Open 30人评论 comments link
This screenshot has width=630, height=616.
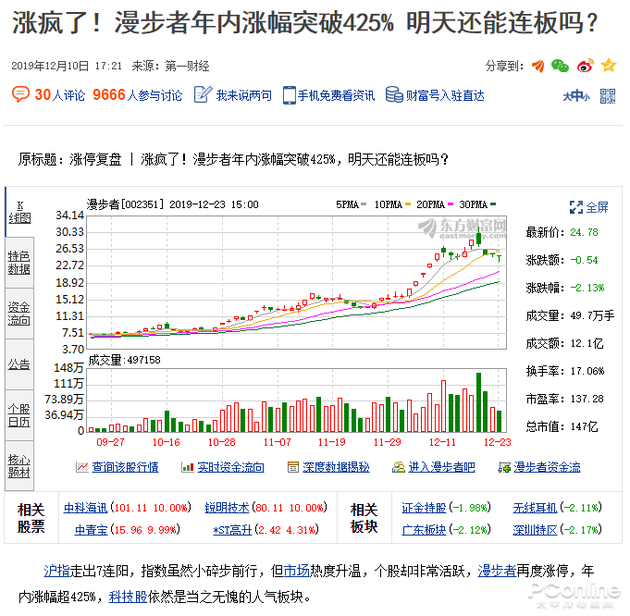click(60, 95)
